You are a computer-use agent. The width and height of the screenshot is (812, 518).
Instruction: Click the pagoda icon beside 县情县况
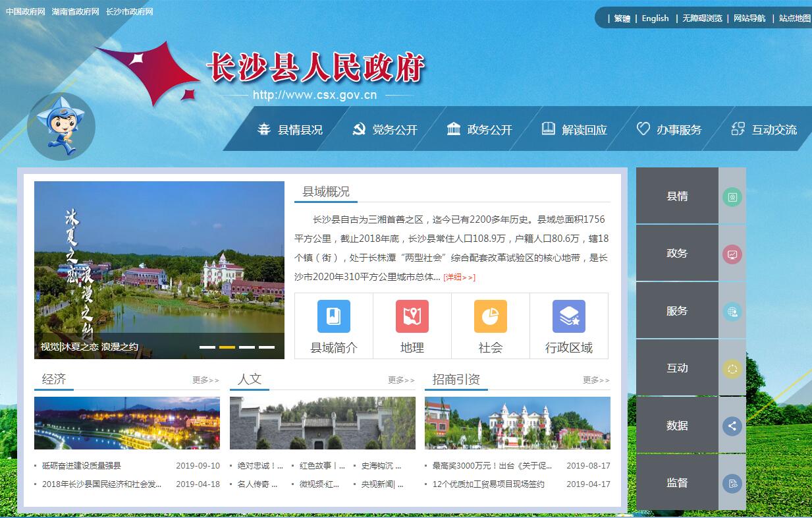(264, 129)
